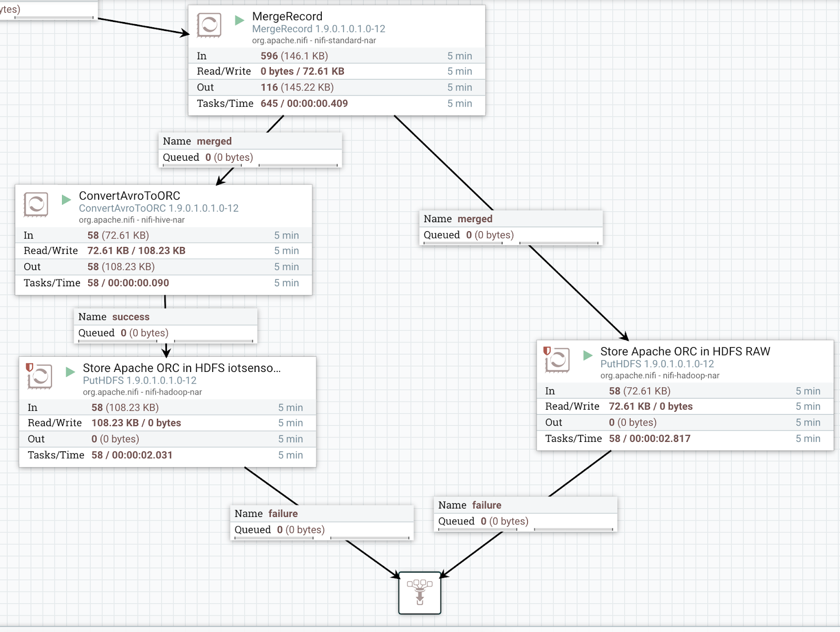Click MergeRecord Out value 116 (145.22 KB)
Viewport: 840px width, 632px height.
point(297,87)
